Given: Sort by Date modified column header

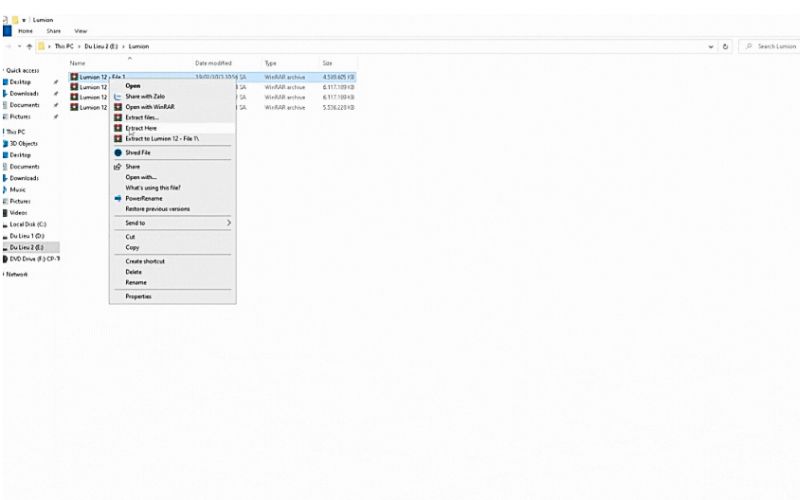Looking at the screenshot, I should 213,63.
